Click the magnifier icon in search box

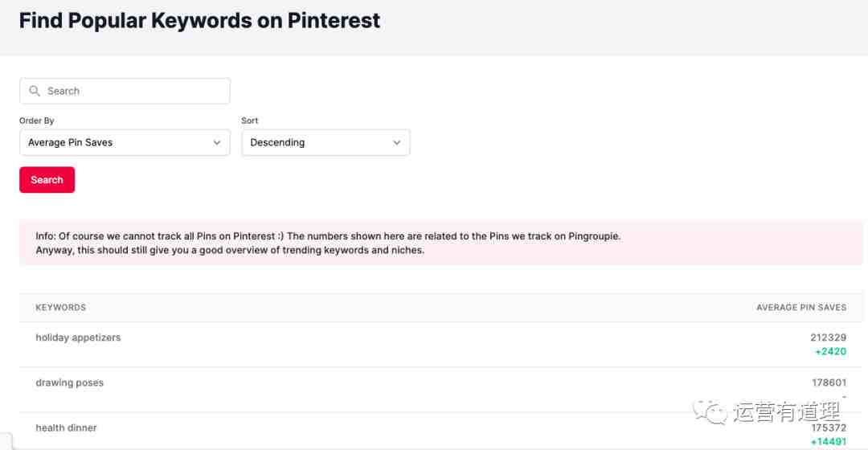(35, 91)
